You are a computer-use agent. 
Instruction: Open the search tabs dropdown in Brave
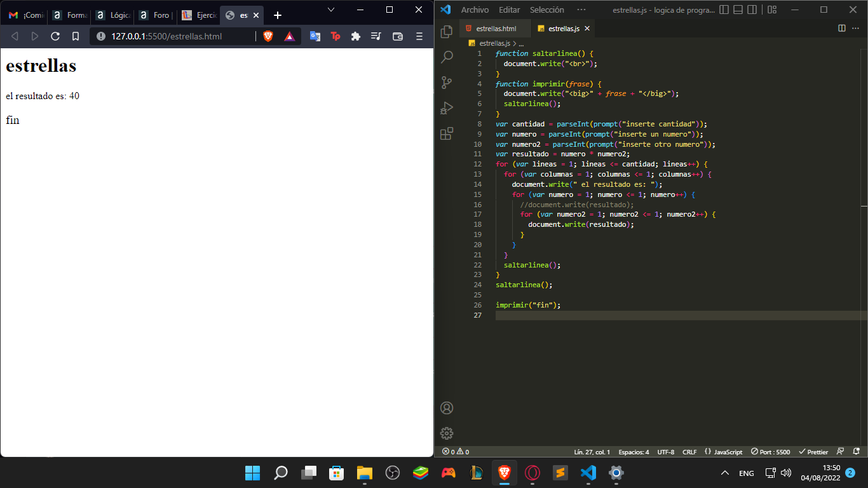tap(331, 10)
